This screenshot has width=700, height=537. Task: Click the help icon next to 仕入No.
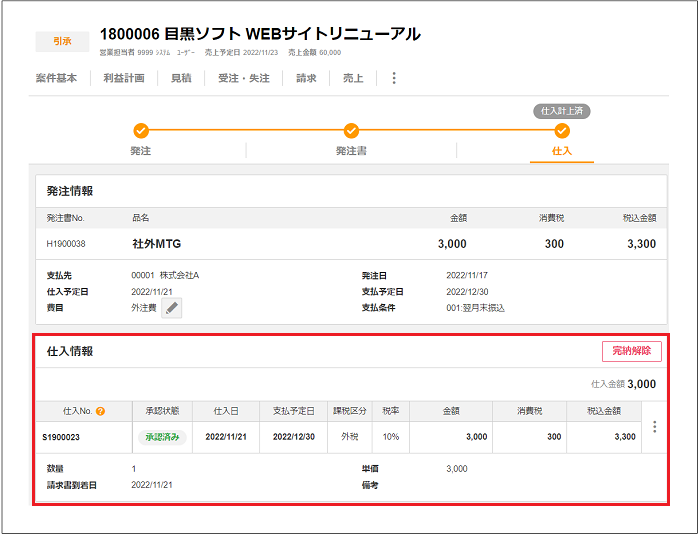[x=101, y=411]
